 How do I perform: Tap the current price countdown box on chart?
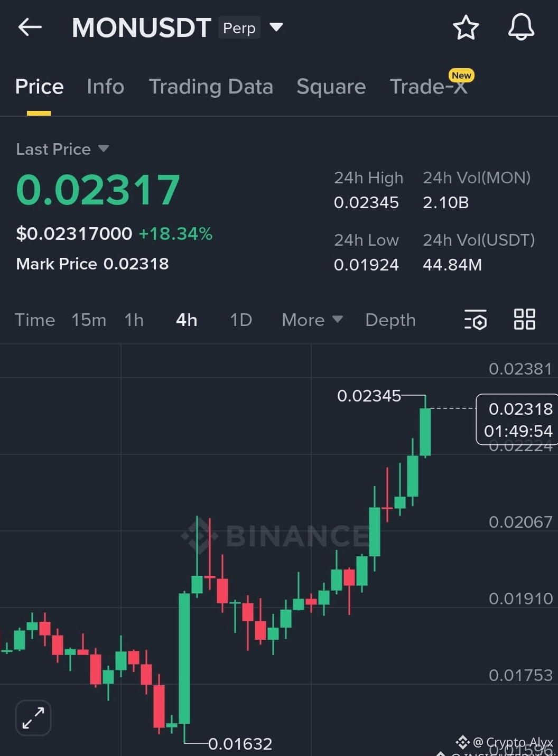pos(518,419)
